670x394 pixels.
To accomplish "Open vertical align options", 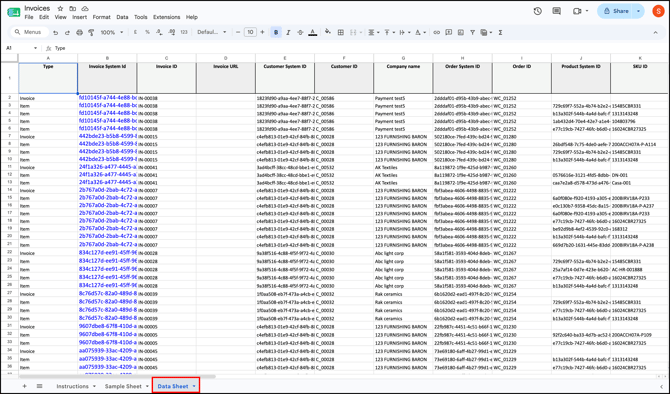I will point(389,32).
